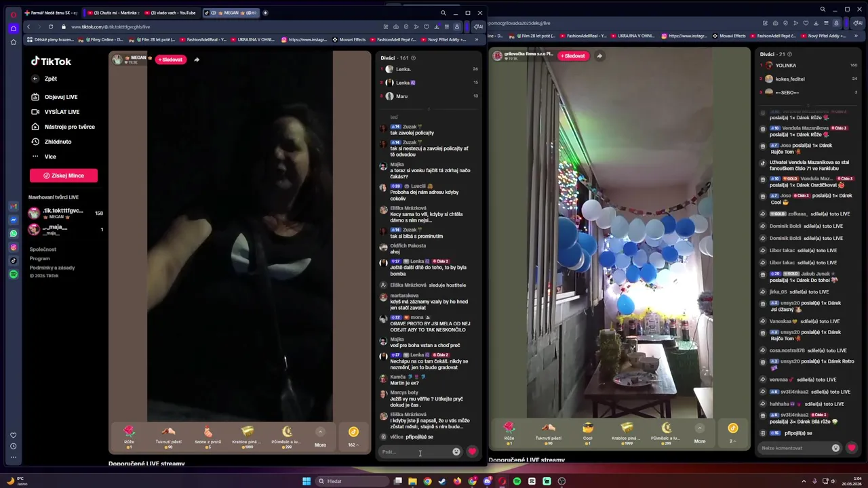Open the AI button in the right browser window

click(x=858, y=23)
